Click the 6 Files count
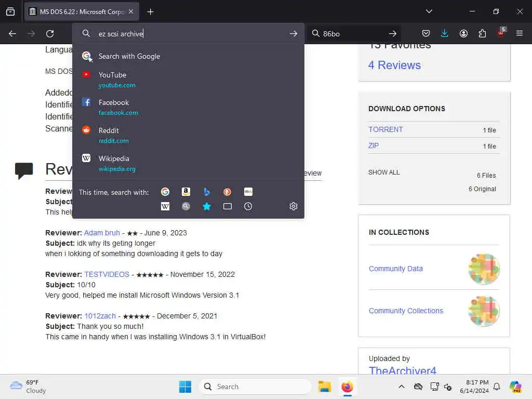The height and width of the screenshot is (399, 532). (x=486, y=176)
